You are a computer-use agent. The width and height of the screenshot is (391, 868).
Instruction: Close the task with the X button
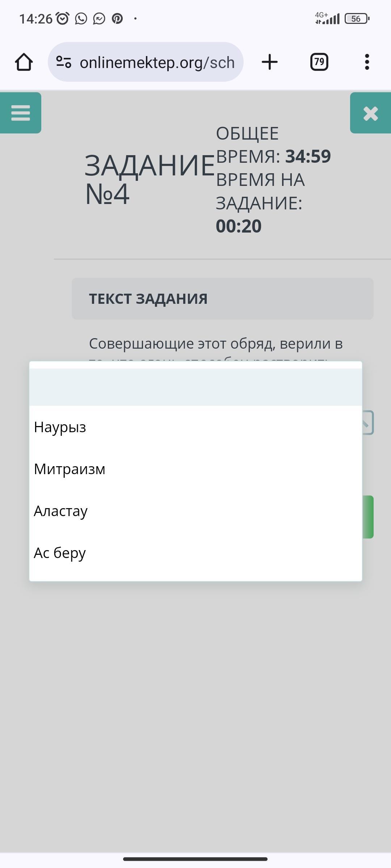370,113
